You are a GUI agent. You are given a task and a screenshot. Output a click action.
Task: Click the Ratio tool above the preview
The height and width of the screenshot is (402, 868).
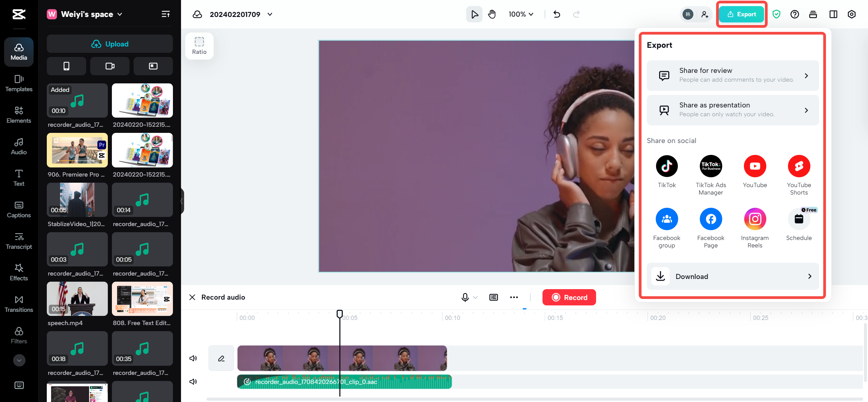point(199,46)
